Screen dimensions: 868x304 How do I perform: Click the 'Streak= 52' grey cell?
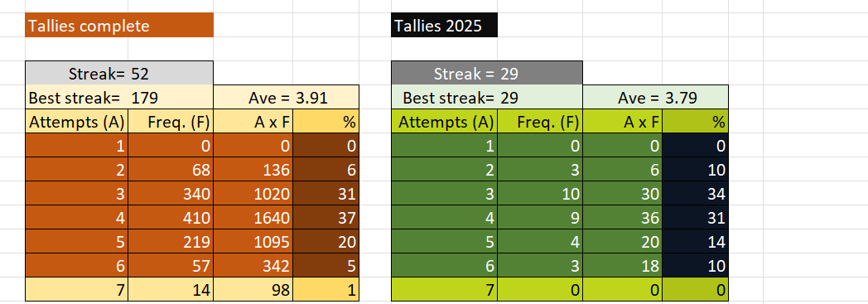click(x=119, y=73)
